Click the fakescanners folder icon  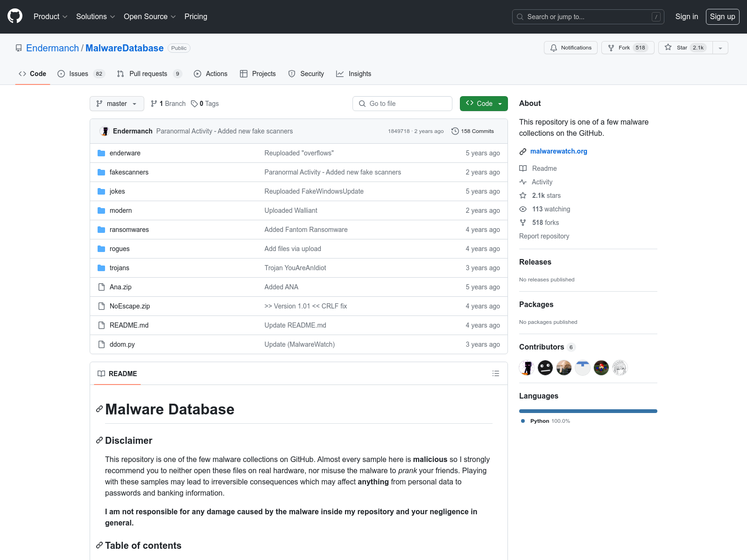[101, 172]
